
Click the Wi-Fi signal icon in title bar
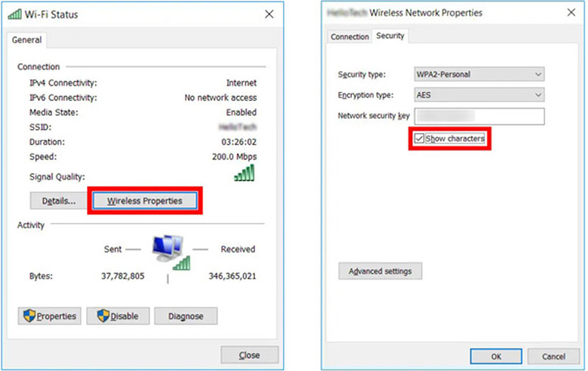click(x=15, y=14)
